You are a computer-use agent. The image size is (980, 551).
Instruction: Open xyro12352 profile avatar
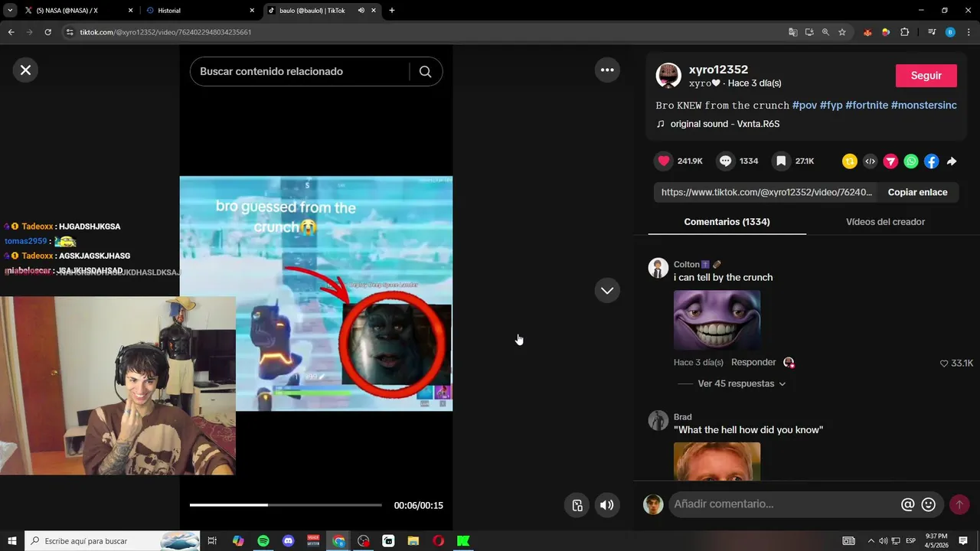tap(668, 76)
